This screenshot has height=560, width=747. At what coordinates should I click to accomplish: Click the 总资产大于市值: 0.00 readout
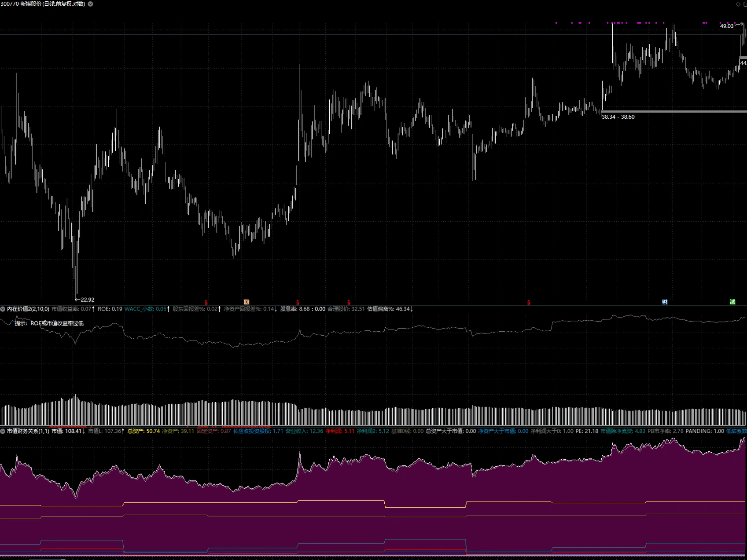click(451, 431)
